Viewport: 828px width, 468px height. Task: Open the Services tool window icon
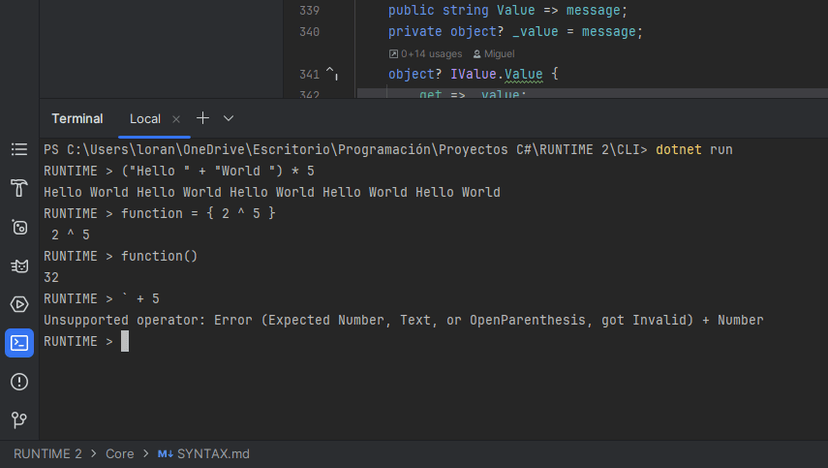point(19,227)
